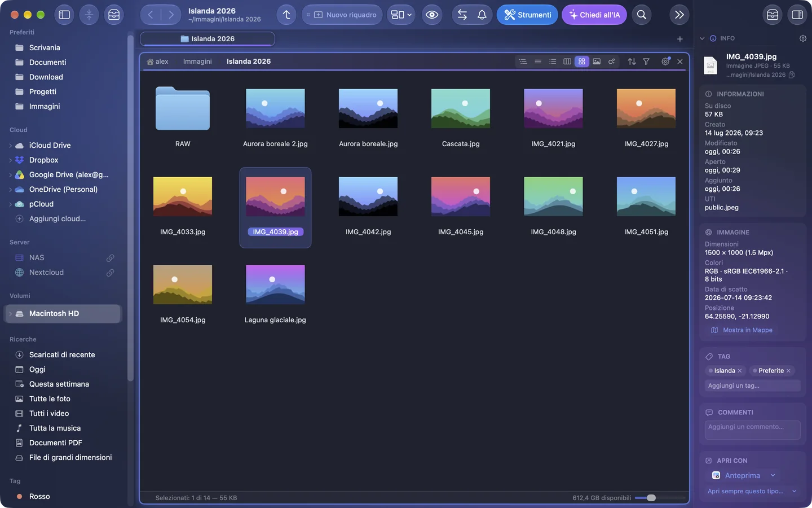Open sort order arrows icon
The height and width of the screenshot is (508, 812).
point(632,62)
